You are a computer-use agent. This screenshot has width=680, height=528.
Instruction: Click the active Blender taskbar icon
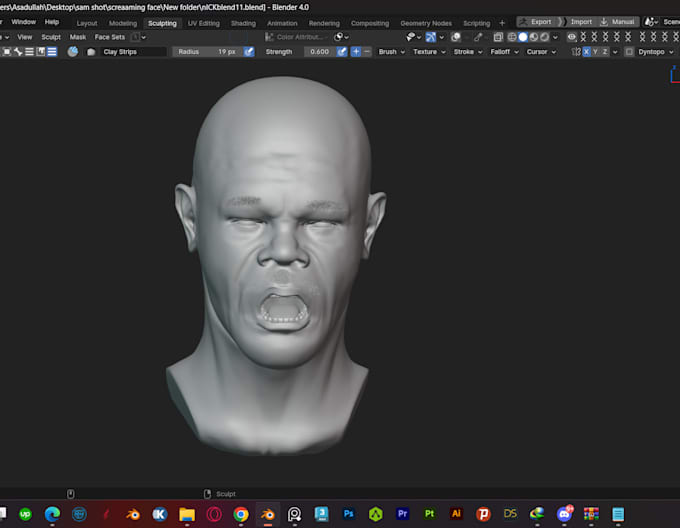point(268,514)
